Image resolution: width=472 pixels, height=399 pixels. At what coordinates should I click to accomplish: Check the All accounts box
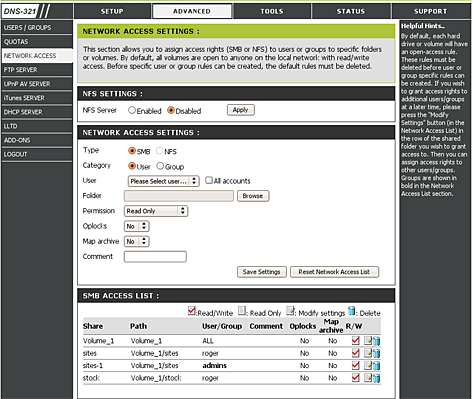(x=209, y=180)
